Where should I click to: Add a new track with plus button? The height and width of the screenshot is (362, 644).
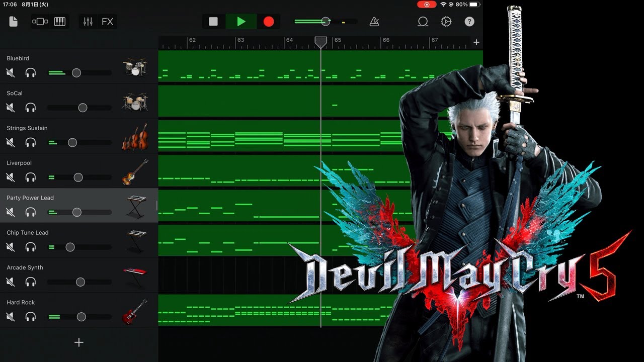pos(78,342)
